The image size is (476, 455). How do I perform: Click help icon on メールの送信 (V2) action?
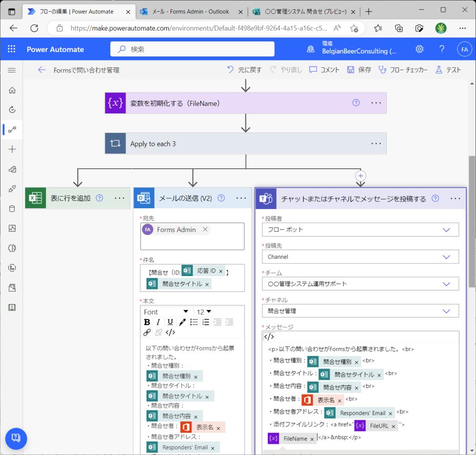(x=221, y=198)
